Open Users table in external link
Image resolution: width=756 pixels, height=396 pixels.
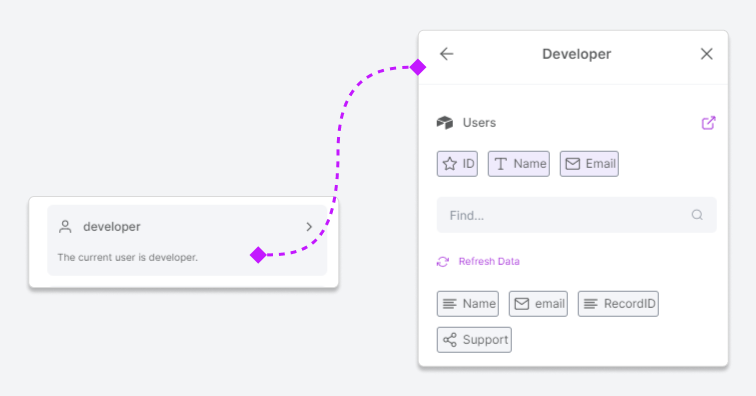pos(708,123)
